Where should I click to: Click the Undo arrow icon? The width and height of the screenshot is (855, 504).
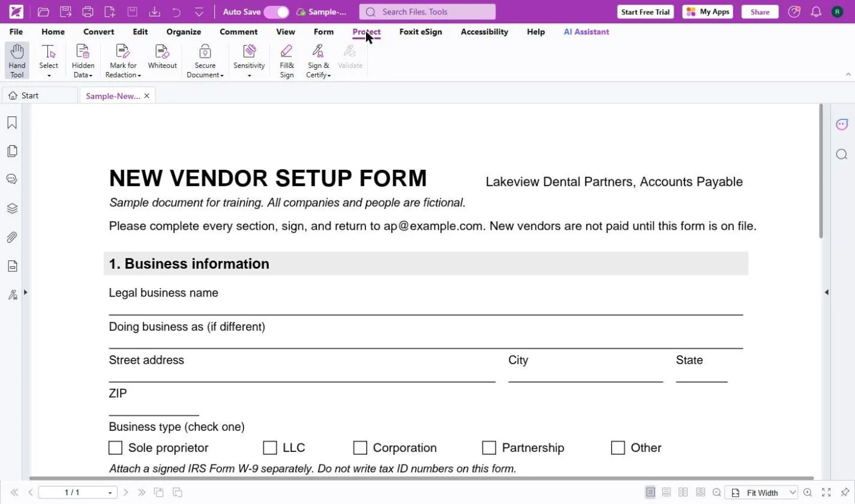pos(176,11)
